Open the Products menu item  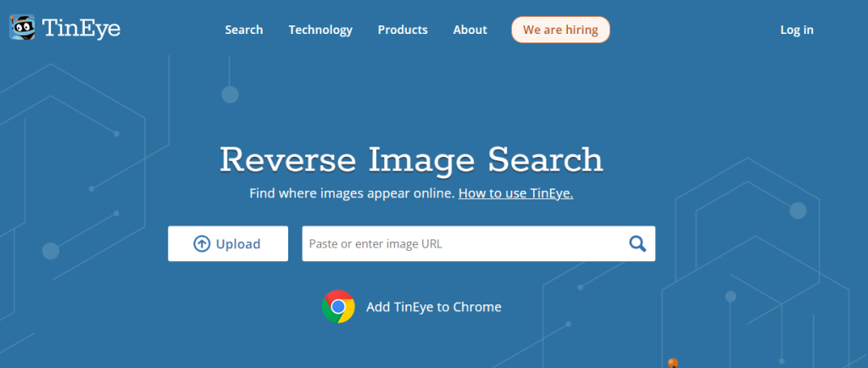click(x=403, y=30)
